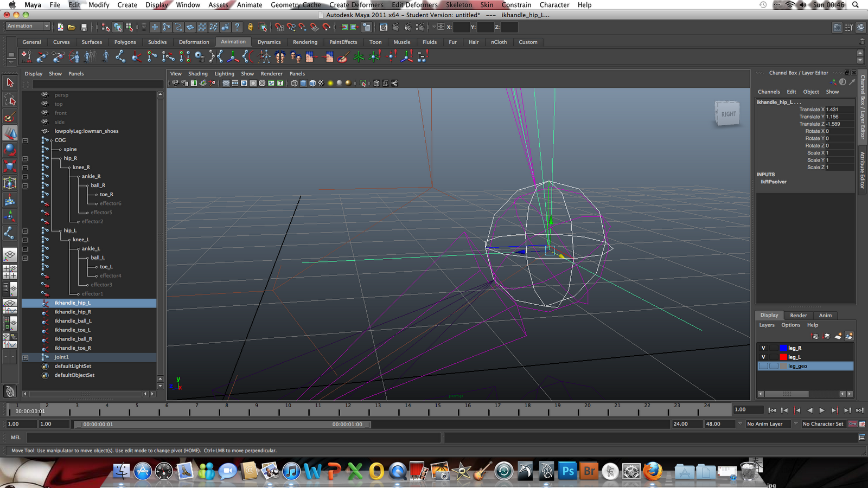Click frame 12 on the time slider
Image resolution: width=868 pixels, height=488 pixels.
pos(348,407)
